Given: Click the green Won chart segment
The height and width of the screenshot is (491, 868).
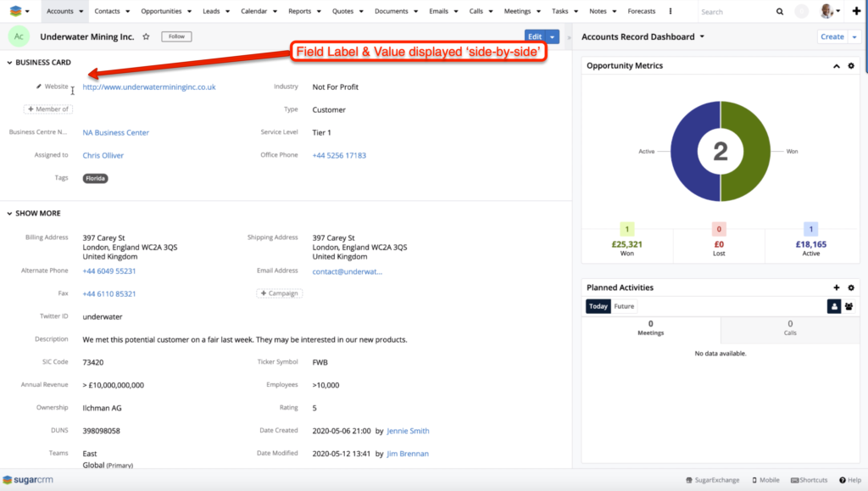Looking at the screenshot, I should [755, 151].
